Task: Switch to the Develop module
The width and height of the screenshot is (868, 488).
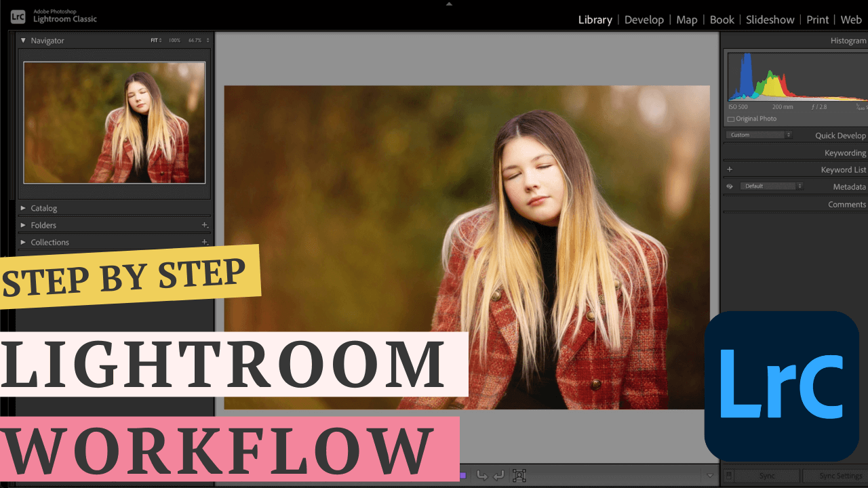Action: (644, 20)
